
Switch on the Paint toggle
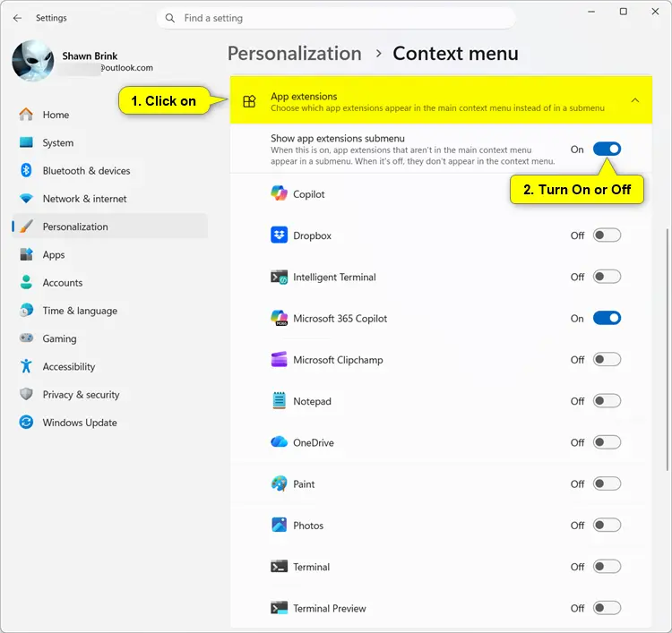(x=607, y=483)
